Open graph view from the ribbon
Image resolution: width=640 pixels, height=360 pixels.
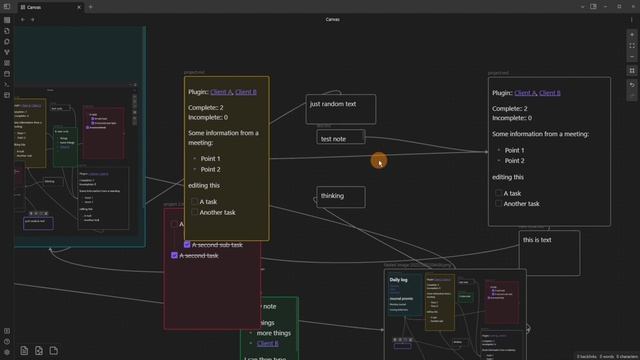pyautogui.click(x=7, y=52)
